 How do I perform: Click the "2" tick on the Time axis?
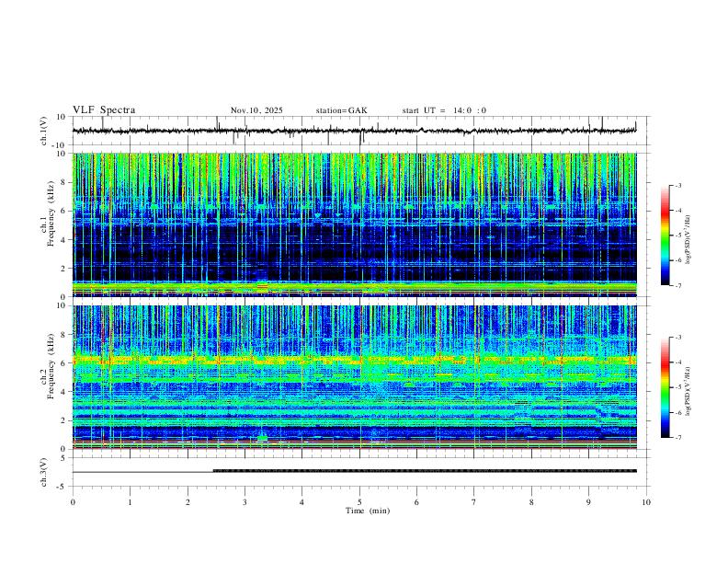pyautogui.click(x=188, y=502)
